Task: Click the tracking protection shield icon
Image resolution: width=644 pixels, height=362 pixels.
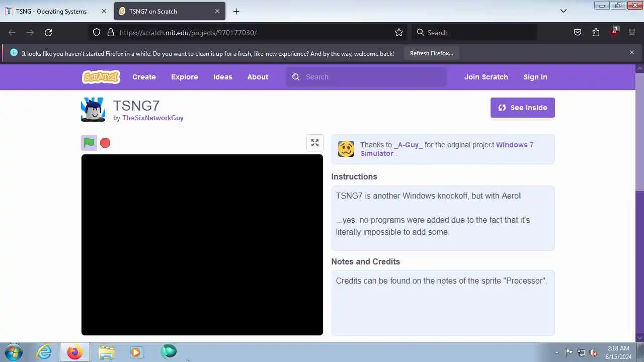Action: 97,33
